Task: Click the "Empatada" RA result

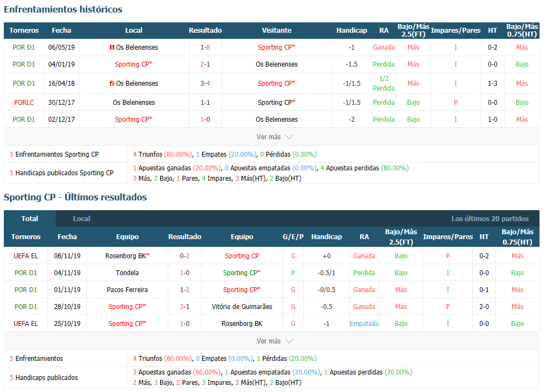Action: (364, 324)
